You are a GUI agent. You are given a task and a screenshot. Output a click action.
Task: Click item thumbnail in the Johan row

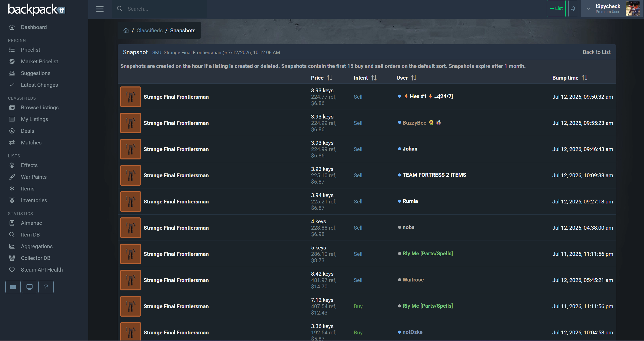(x=130, y=149)
